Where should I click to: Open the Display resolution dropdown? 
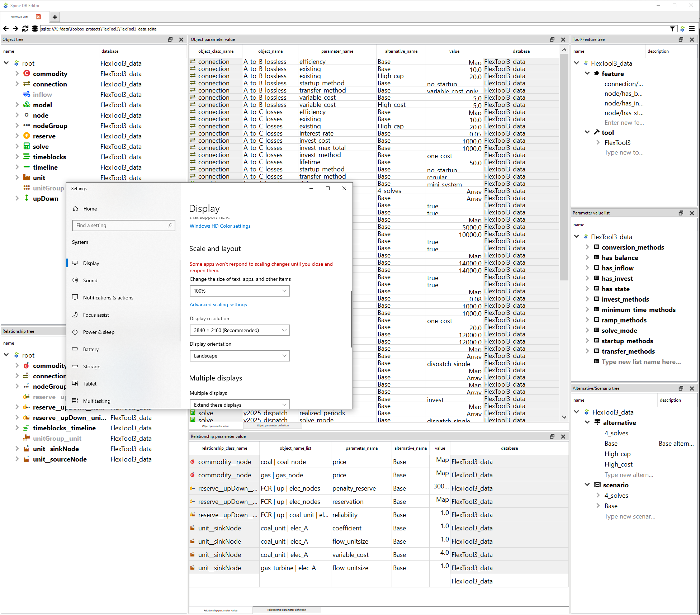(240, 330)
